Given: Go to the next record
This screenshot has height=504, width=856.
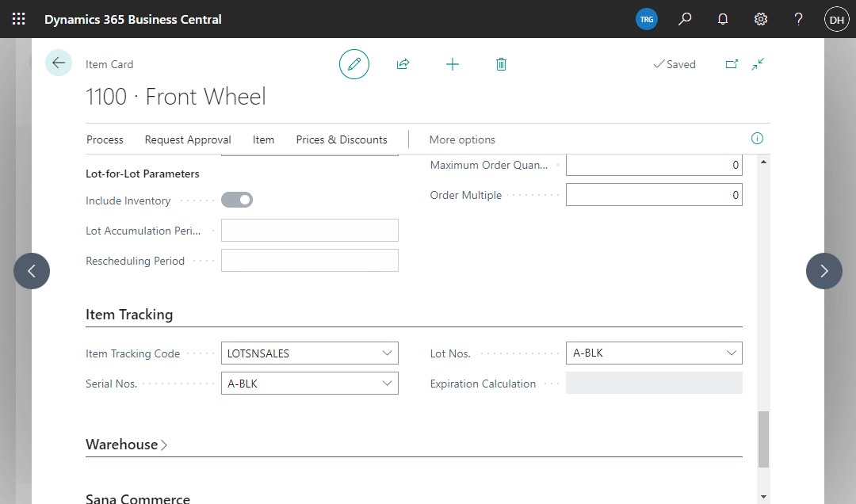Looking at the screenshot, I should click(824, 271).
